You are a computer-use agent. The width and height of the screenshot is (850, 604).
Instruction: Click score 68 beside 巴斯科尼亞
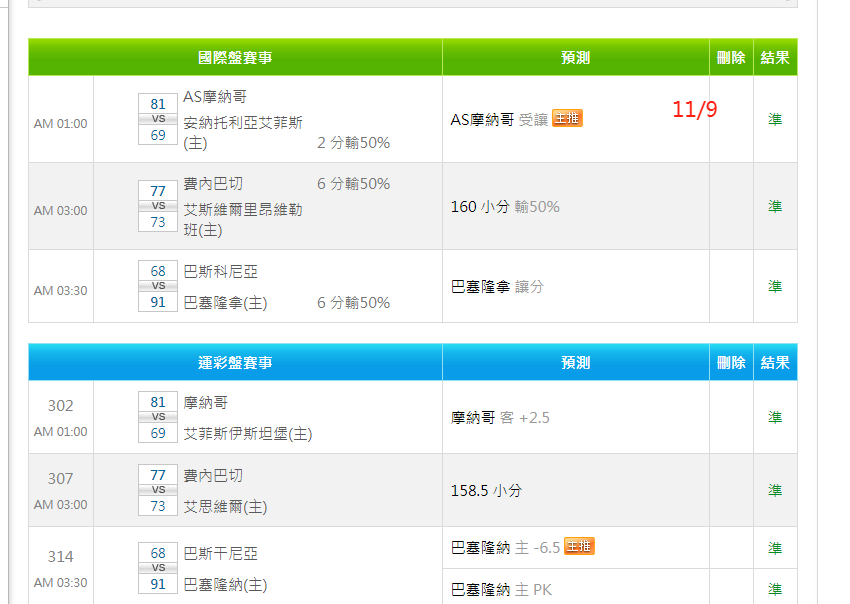click(158, 271)
